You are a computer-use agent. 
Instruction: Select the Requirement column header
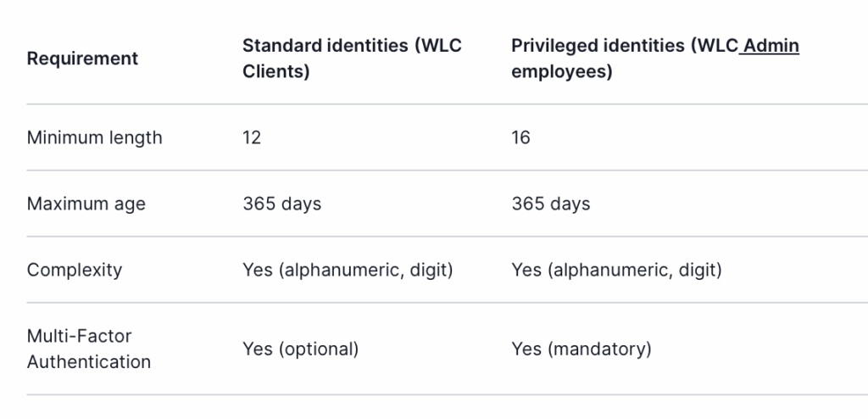pyautogui.click(x=82, y=59)
